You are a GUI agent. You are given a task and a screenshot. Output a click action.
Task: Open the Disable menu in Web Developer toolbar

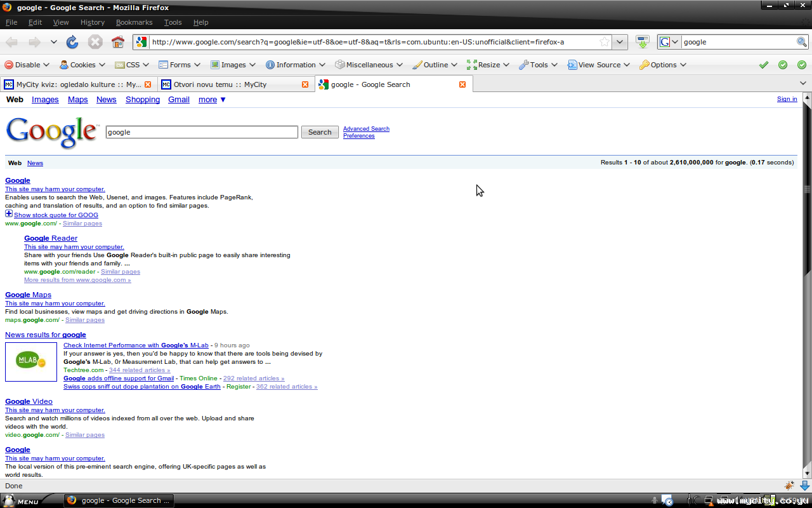(x=27, y=65)
